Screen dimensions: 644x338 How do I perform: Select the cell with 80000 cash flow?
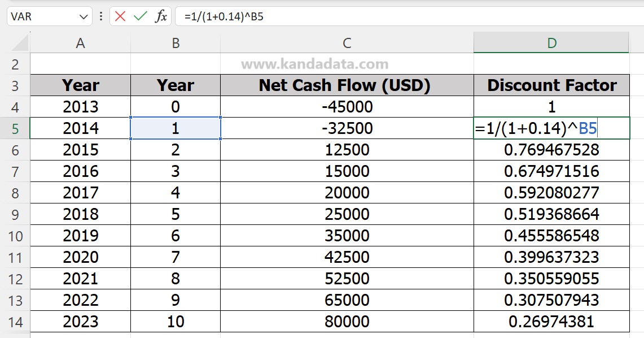pyautogui.click(x=347, y=322)
